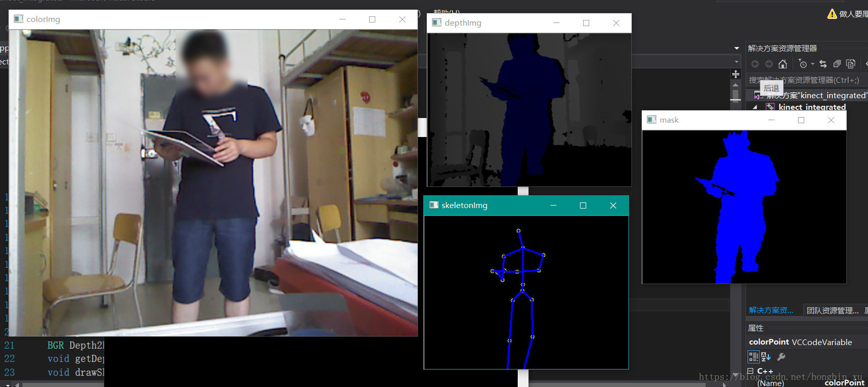Image resolution: width=868 pixels, height=387 pixels.
Task: Open the panel dropdown arrow above the editor
Action: coord(736,48)
